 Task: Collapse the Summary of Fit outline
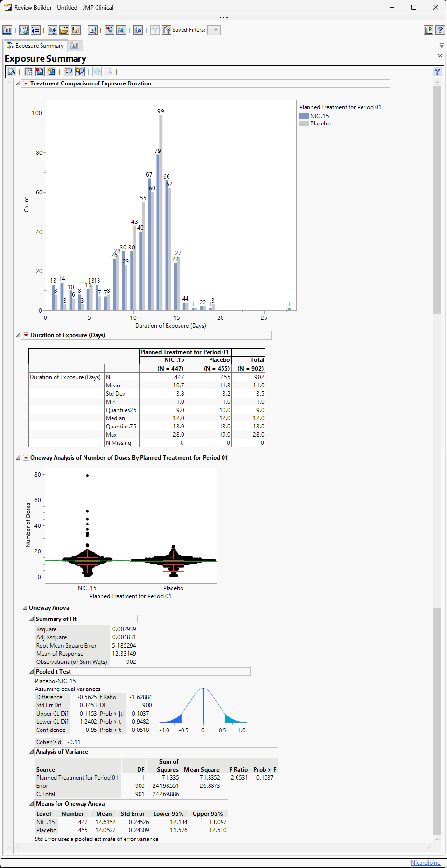[32, 619]
